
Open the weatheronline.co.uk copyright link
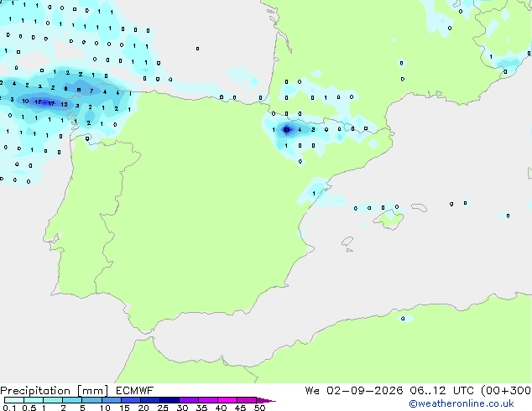click(x=462, y=403)
